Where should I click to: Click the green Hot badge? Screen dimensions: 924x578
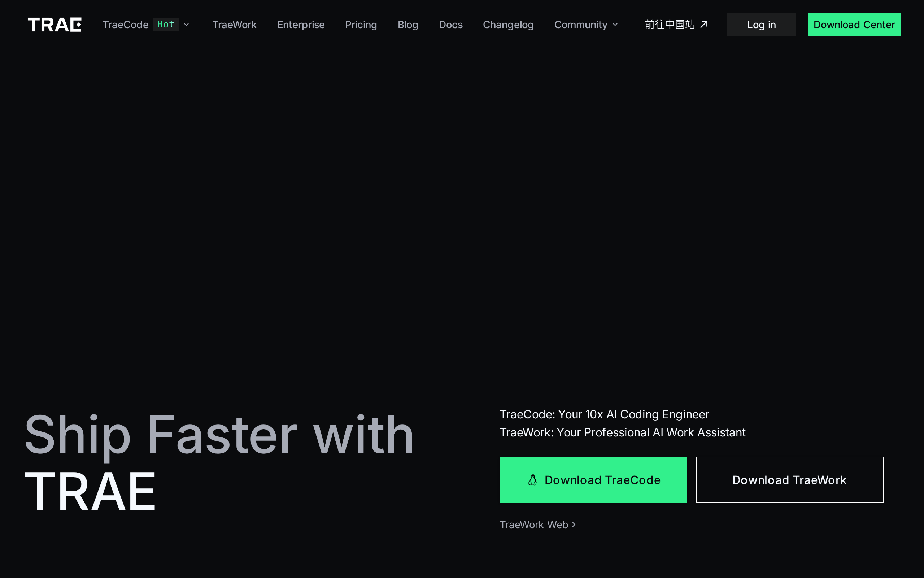[166, 25]
